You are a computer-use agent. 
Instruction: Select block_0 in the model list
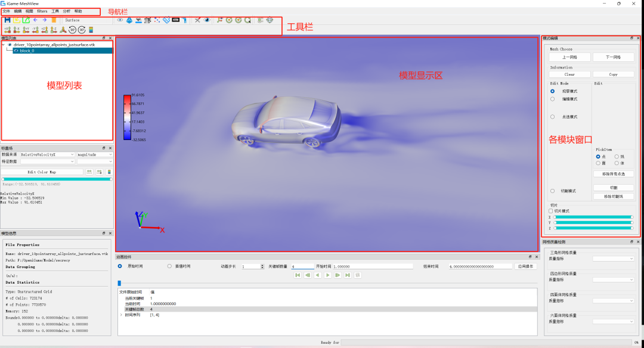pos(27,51)
